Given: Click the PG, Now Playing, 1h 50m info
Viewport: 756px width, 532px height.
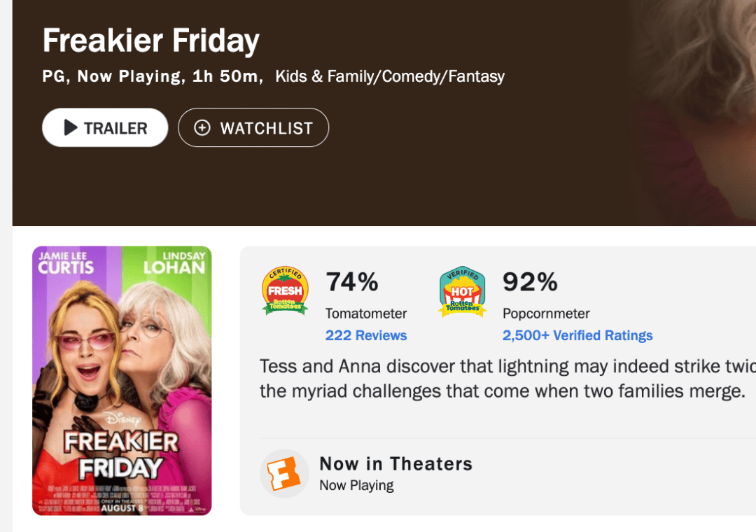Looking at the screenshot, I should pos(150,76).
